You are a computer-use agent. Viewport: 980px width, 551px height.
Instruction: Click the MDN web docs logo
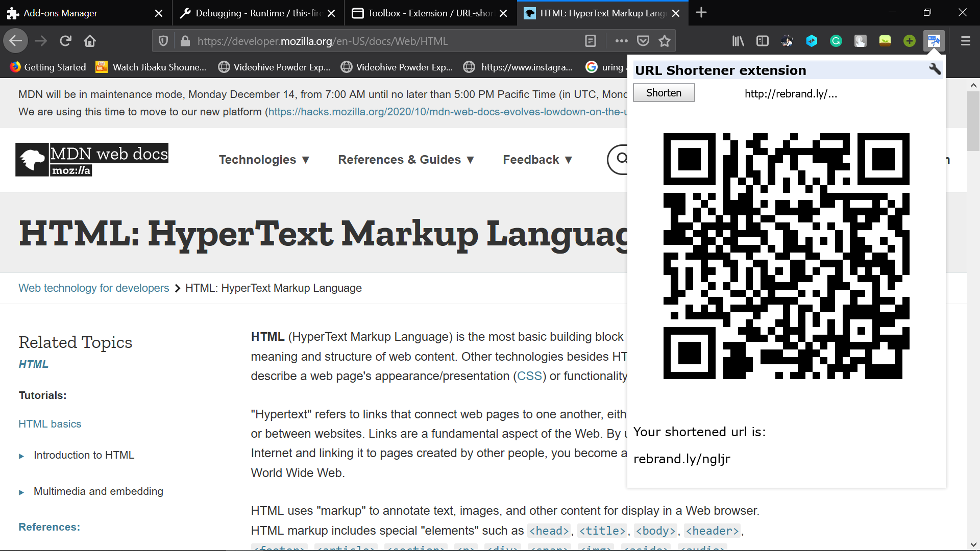click(x=92, y=160)
